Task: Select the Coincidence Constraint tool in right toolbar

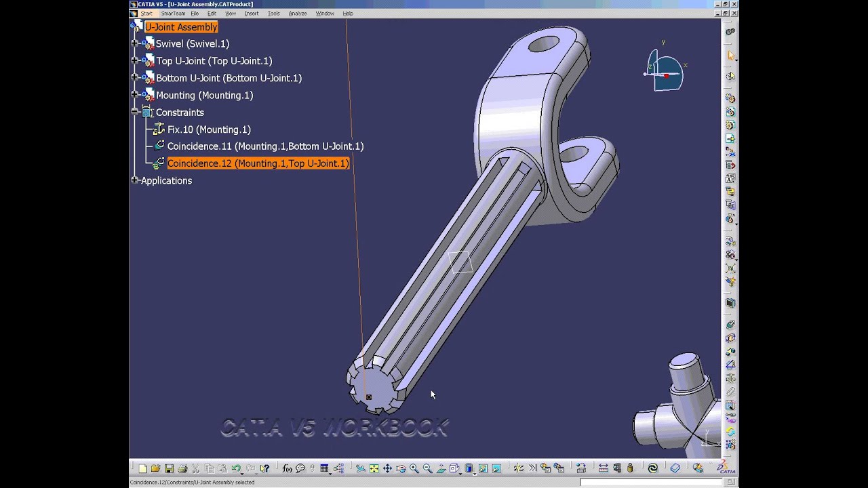Action: 730,325
